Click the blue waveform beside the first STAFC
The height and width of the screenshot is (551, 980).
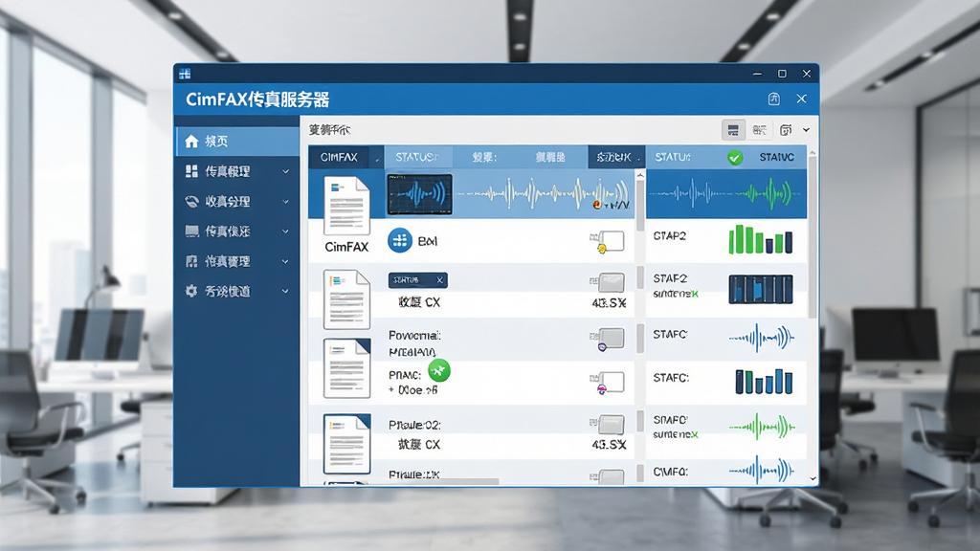pos(761,338)
